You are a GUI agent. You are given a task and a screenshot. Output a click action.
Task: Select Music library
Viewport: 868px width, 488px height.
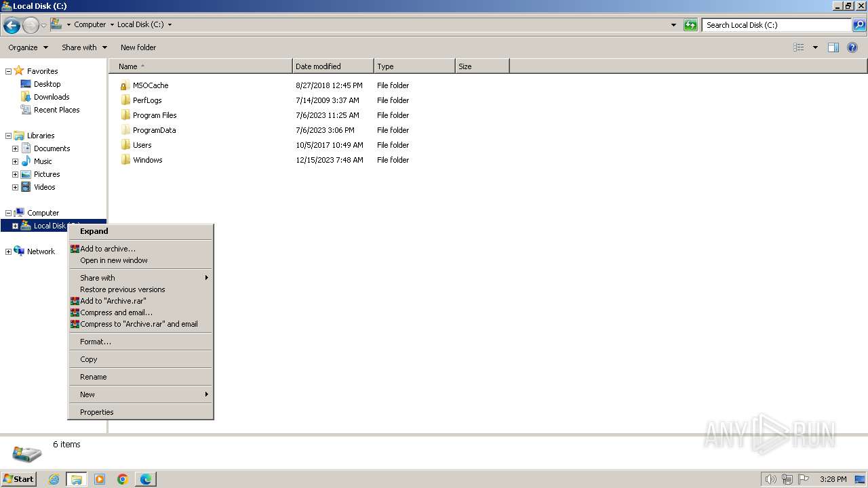click(x=43, y=161)
